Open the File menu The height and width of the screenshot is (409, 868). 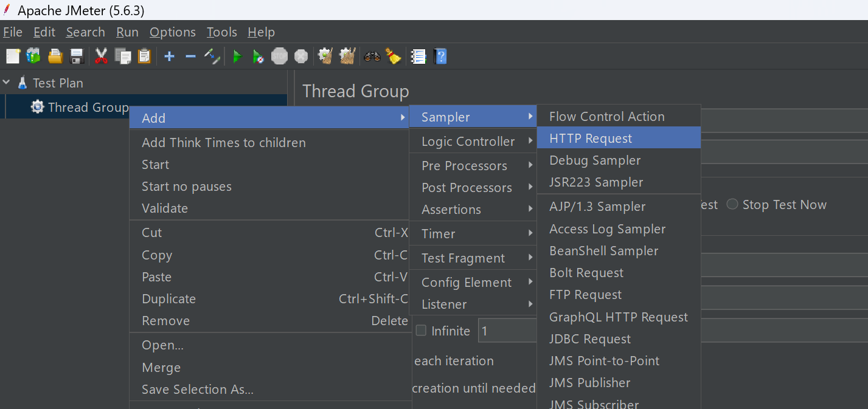click(13, 32)
